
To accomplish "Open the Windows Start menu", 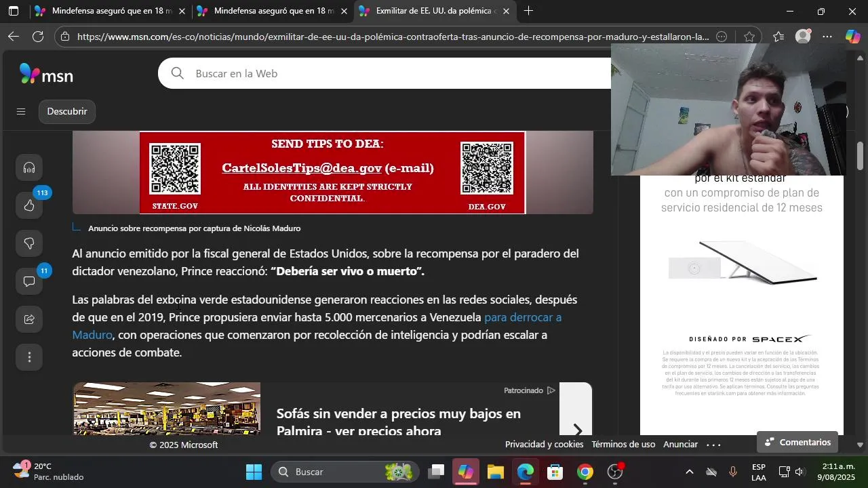I will tap(254, 472).
